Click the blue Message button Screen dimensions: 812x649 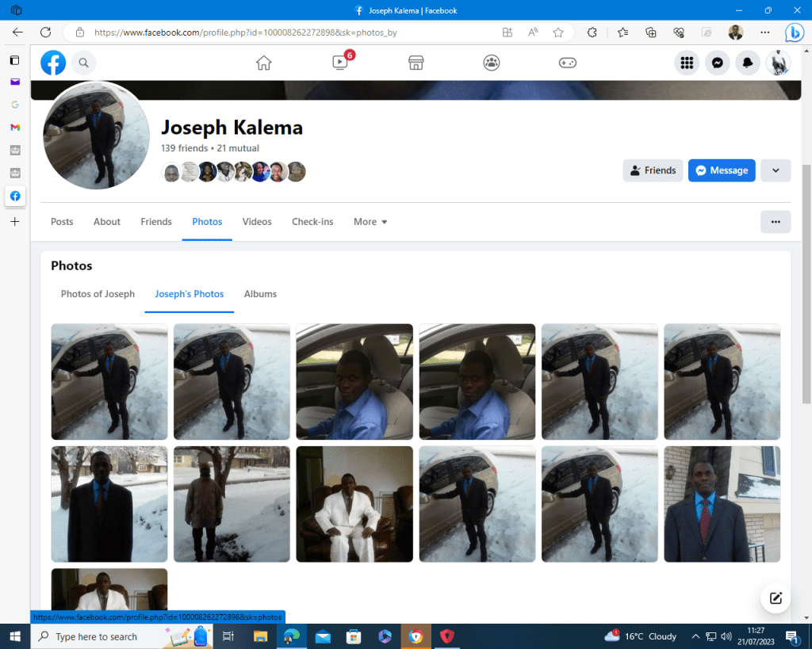tap(721, 170)
